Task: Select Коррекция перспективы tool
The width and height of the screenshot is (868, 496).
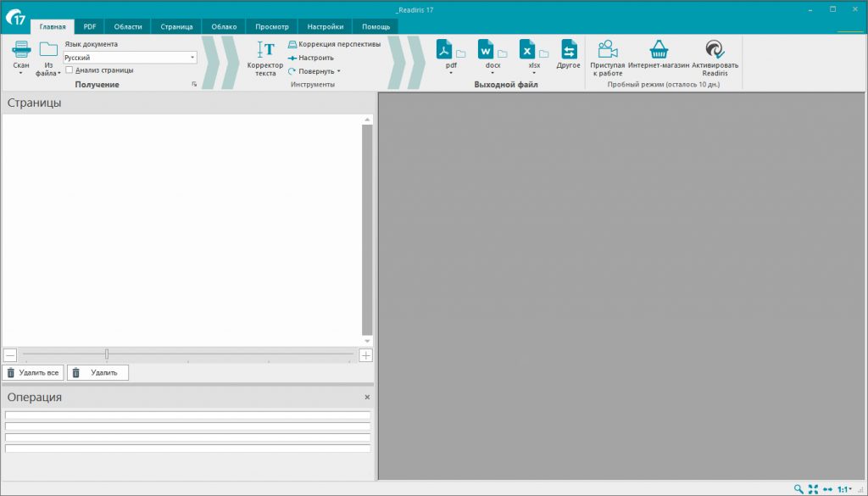Action: (x=334, y=44)
